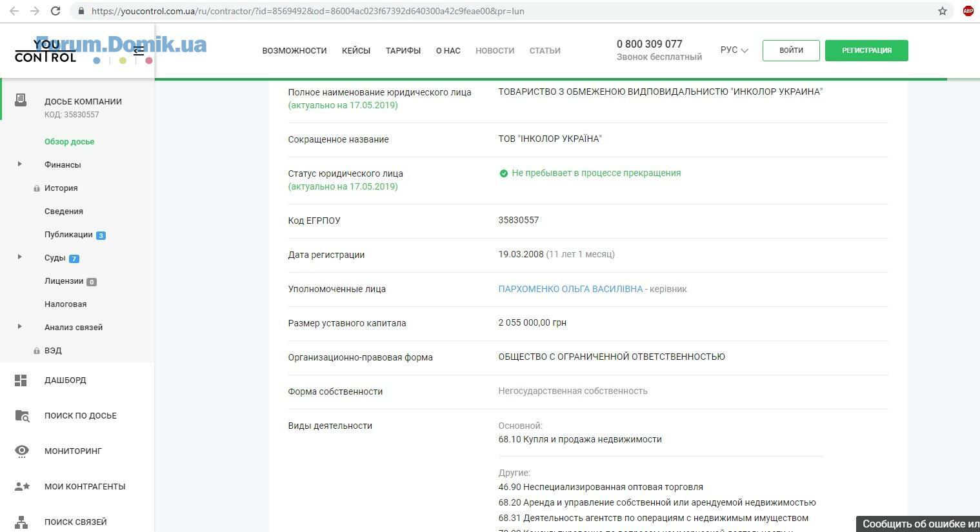980x532 pixels.
Task: Open Поиск связей section
Action: 75,522
